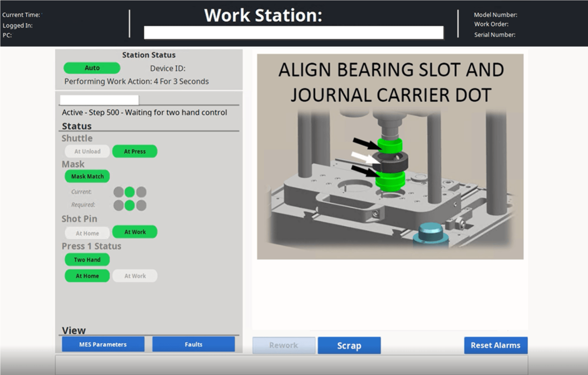This screenshot has width=588, height=375.
Task: Select the Shuttle At Press indicator
Action: (x=135, y=151)
